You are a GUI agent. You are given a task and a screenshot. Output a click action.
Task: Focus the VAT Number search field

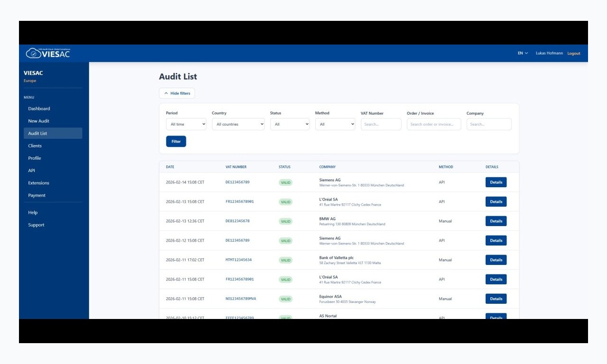pyautogui.click(x=381, y=124)
